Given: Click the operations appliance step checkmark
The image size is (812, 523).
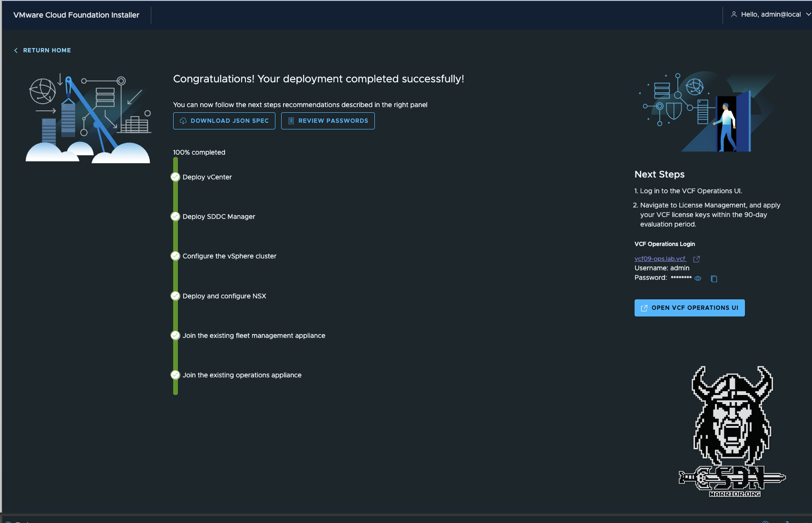Looking at the screenshot, I should (x=176, y=375).
